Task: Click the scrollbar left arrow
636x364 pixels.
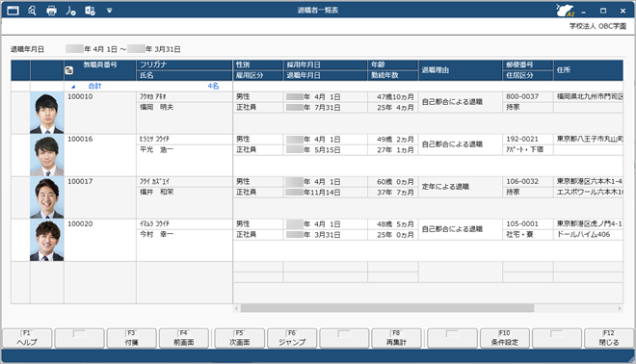Action: [237, 308]
